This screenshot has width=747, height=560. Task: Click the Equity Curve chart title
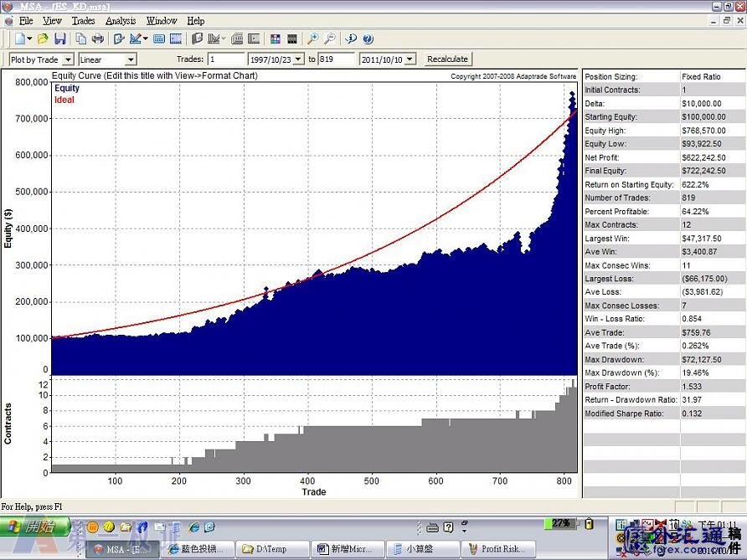pyautogui.click(x=154, y=75)
